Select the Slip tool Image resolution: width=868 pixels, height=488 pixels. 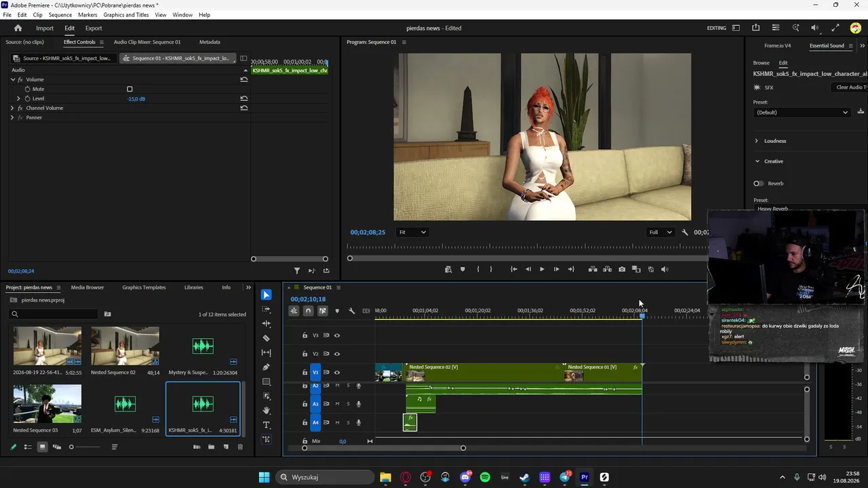pyautogui.click(x=267, y=352)
